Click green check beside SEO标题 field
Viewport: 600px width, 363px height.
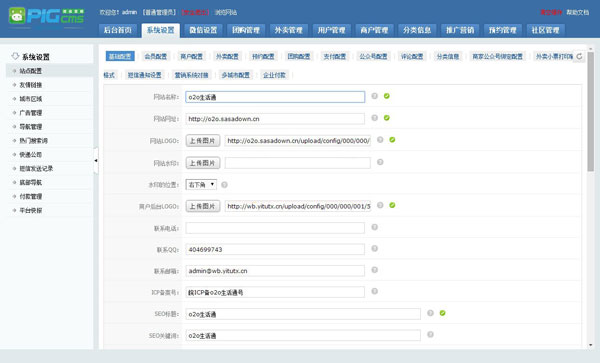[443, 313]
